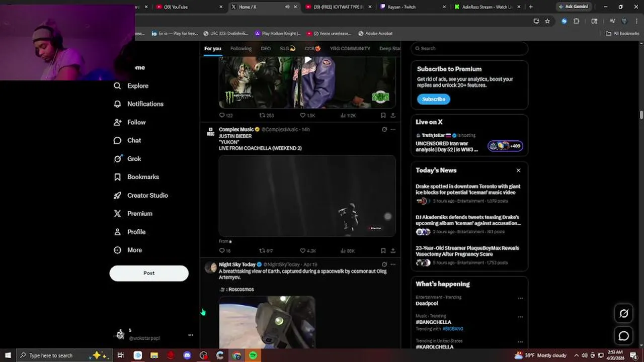Bookmark the top video post
The image size is (644, 362).
(383, 116)
